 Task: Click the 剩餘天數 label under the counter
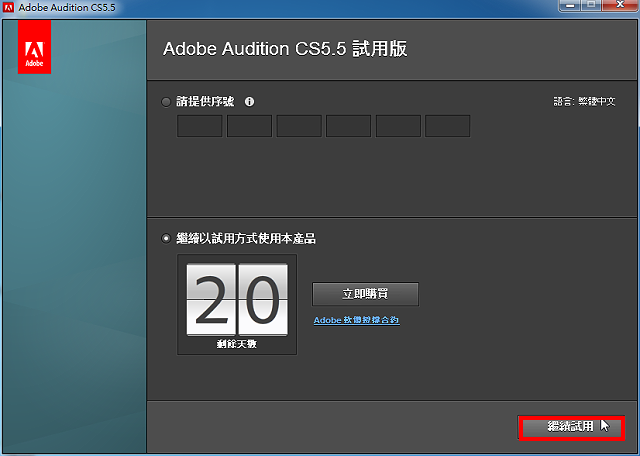[237, 344]
